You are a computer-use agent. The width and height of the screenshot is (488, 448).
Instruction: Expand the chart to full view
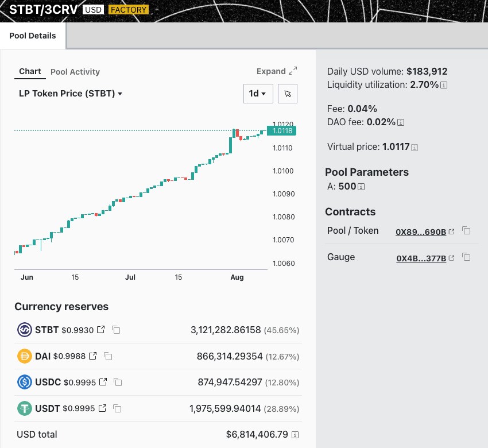(277, 71)
